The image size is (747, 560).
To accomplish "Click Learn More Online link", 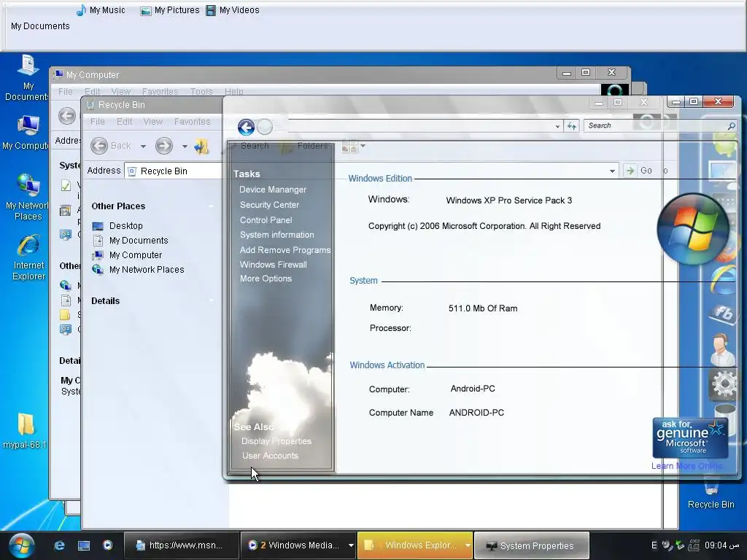I will click(x=686, y=466).
